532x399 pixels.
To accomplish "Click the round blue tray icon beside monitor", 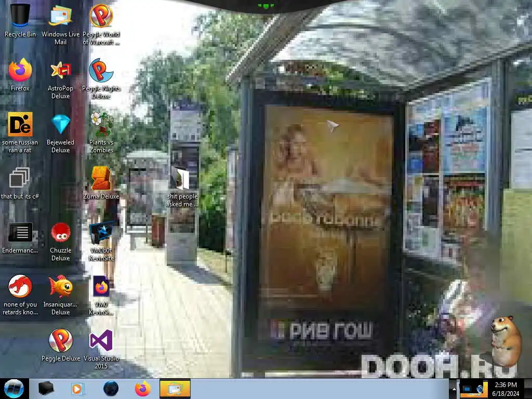I will [480, 389].
